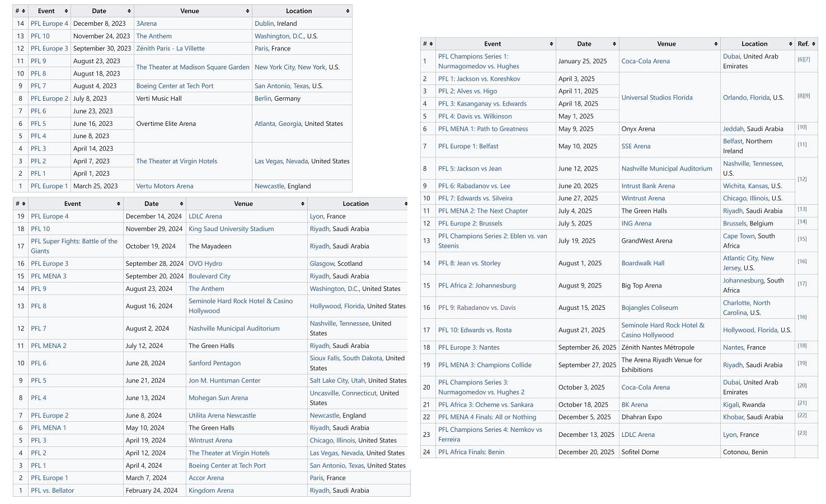Open the Salt Lake City, Utah link
The height and width of the screenshot is (504, 826).
337,380
